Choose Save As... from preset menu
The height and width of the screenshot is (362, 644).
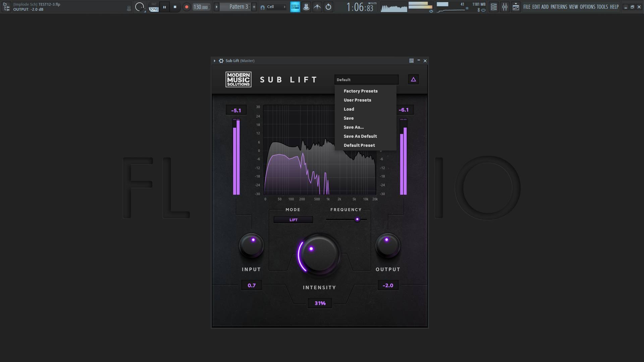point(365,127)
